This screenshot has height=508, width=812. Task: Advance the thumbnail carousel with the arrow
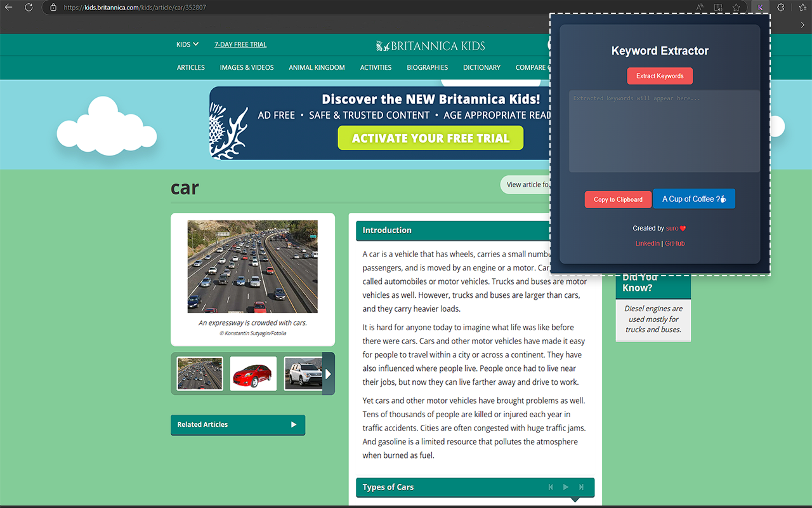(x=328, y=374)
